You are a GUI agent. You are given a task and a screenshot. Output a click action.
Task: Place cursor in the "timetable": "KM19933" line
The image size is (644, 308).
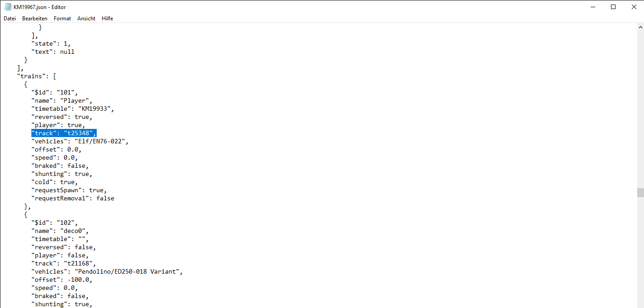[x=73, y=109]
